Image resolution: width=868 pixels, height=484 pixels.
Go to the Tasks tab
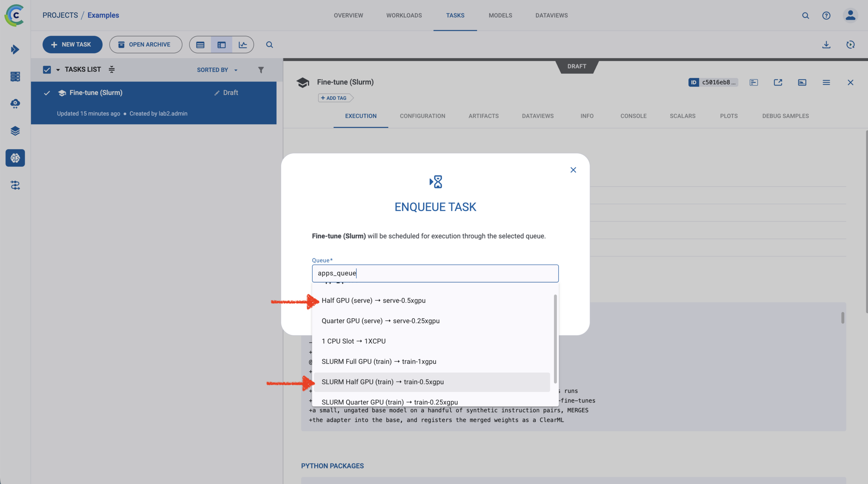[x=455, y=16]
